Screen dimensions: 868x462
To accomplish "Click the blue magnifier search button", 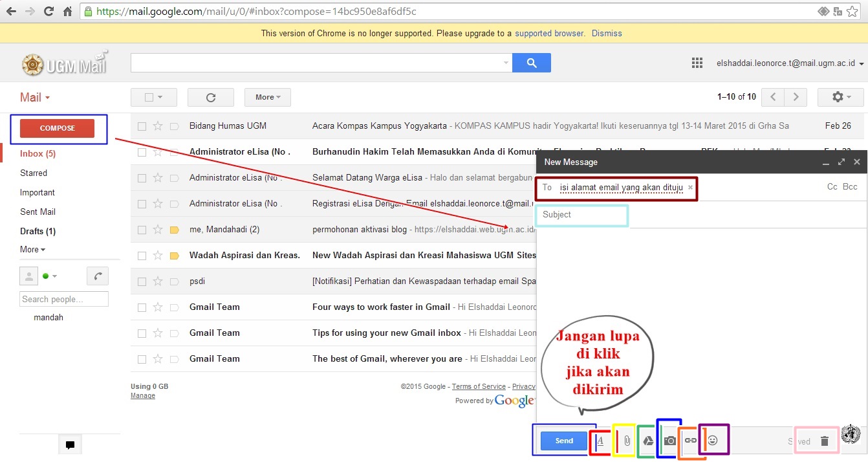I will (532, 63).
